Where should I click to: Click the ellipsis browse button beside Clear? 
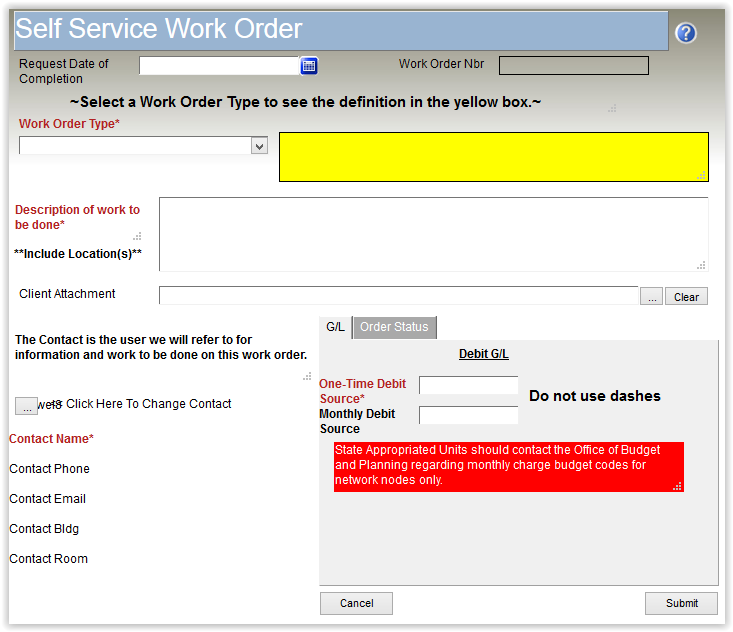[x=651, y=297]
